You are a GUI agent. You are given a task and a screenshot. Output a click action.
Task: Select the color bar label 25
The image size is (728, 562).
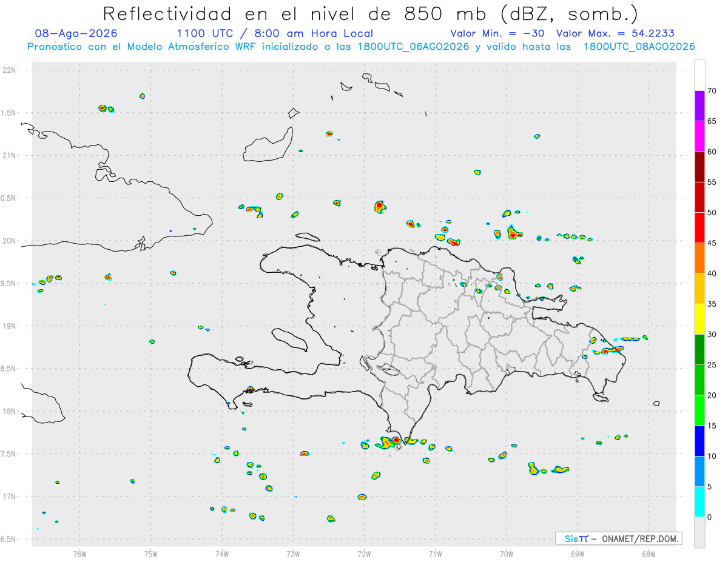[712, 365]
